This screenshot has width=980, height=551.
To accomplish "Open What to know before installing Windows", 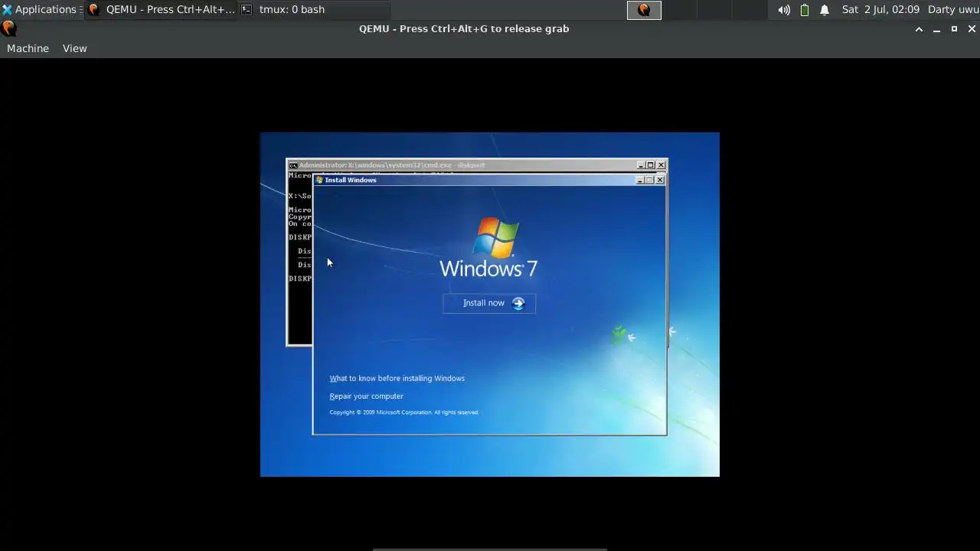I will coord(397,378).
